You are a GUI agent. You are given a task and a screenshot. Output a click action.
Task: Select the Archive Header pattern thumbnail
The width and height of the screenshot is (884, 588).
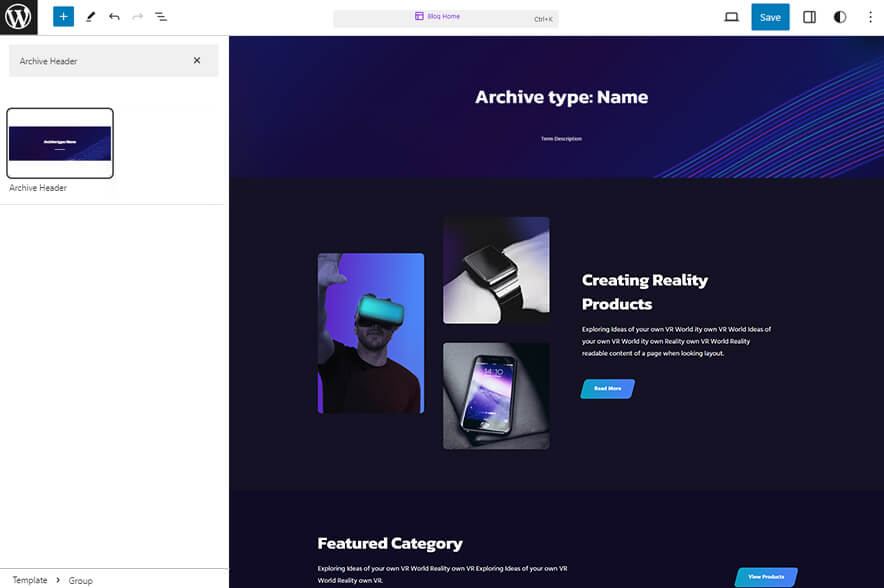60,142
